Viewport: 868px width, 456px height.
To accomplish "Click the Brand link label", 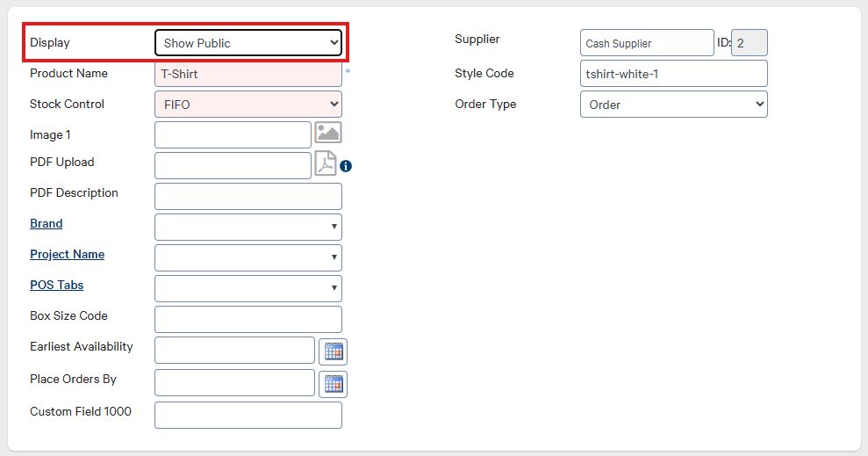I will click(x=47, y=224).
